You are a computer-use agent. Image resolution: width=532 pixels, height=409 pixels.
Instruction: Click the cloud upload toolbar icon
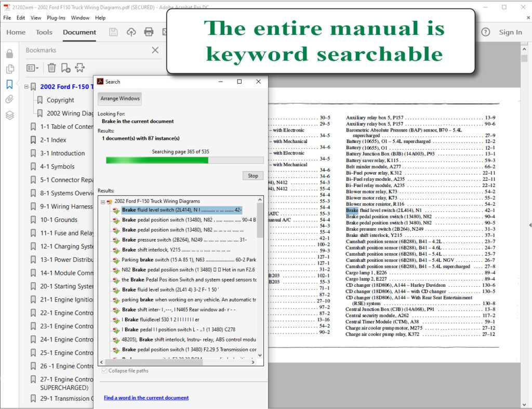[131, 32]
